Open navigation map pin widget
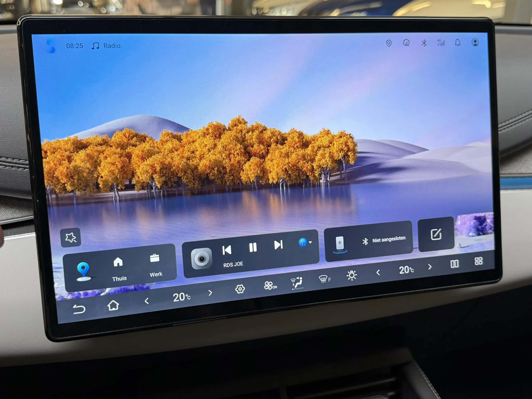The image size is (532, 399). (83, 272)
